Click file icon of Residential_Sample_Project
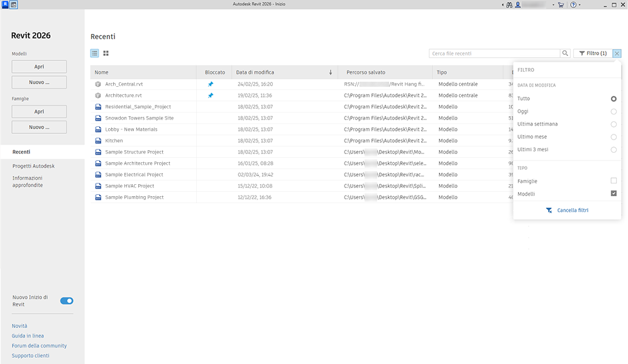 98,107
